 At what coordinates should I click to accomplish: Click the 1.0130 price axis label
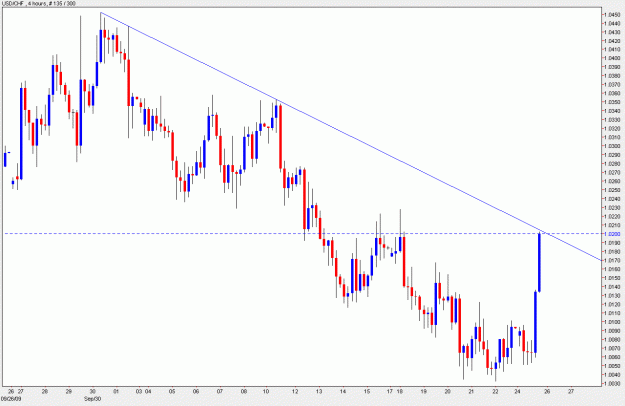coord(612,295)
